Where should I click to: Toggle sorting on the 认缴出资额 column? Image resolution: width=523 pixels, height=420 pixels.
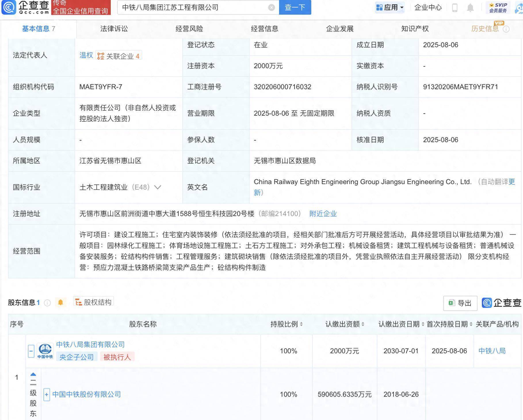coord(363,323)
